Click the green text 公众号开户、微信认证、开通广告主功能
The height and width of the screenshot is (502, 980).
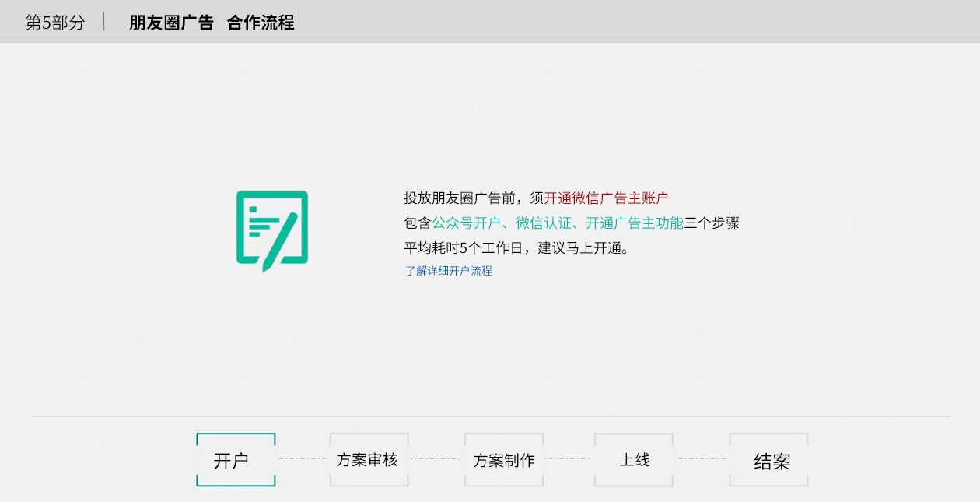pos(558,223)
